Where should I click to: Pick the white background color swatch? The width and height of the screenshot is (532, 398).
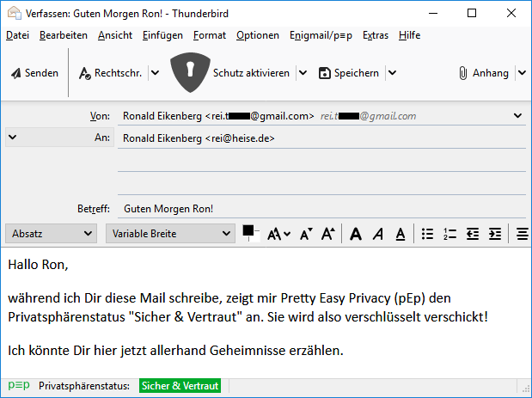(254, 237)
